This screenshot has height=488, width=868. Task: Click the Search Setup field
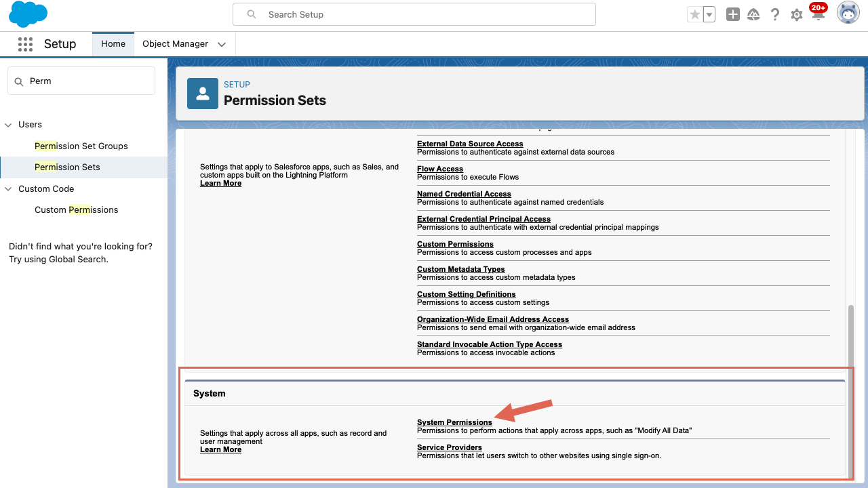coord(414,14)
